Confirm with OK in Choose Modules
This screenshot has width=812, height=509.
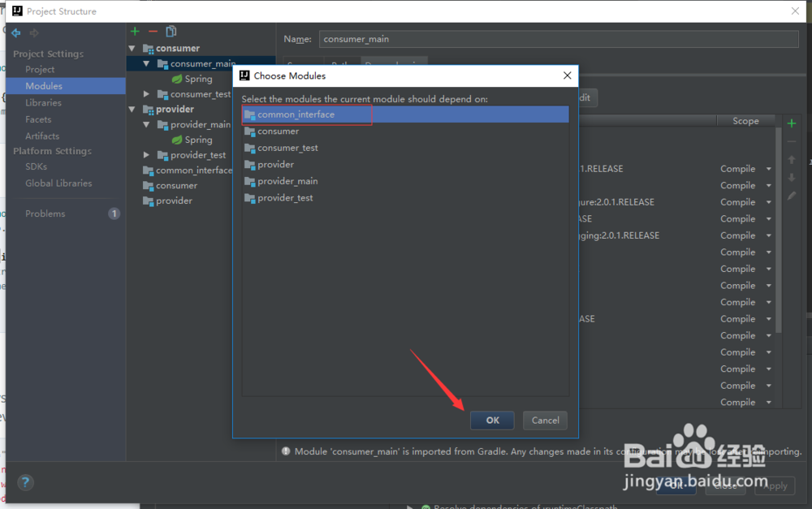point(492,421)
